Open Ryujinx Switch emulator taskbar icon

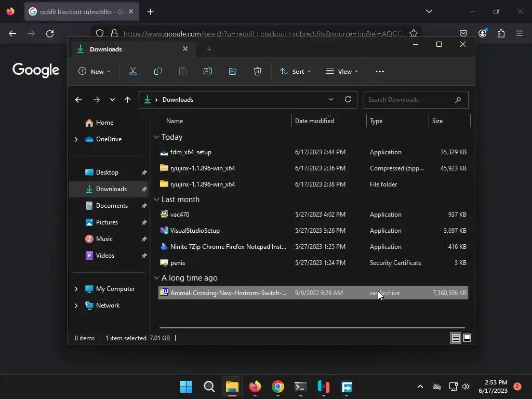click(323, 387)
